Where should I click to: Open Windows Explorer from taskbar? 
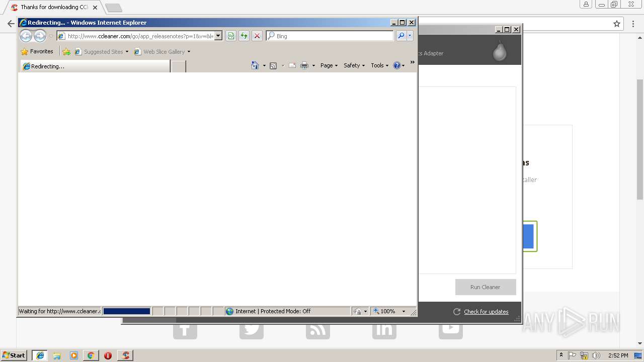(57, 355)
